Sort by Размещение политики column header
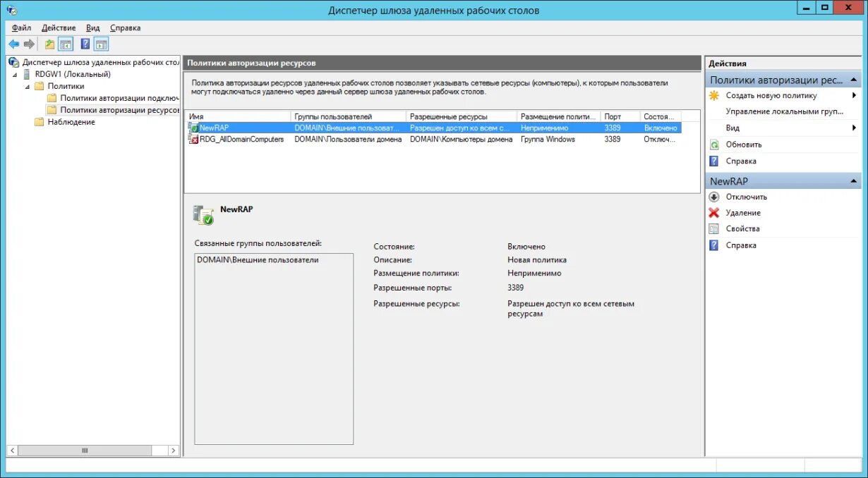 click(x=559, y=116)
